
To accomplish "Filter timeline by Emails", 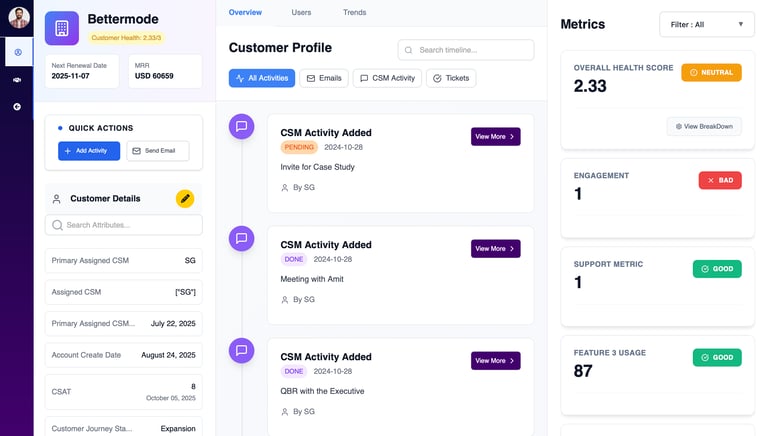I will (324, 78).
